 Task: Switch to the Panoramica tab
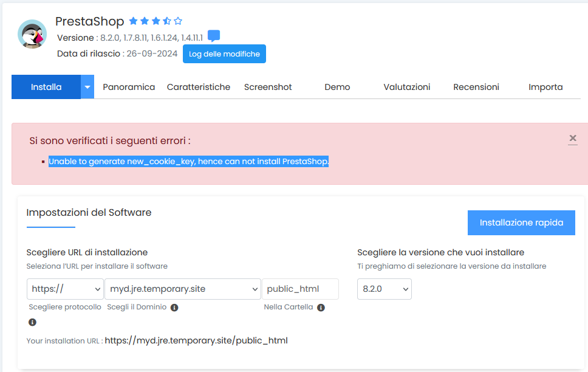pos(129,87)
